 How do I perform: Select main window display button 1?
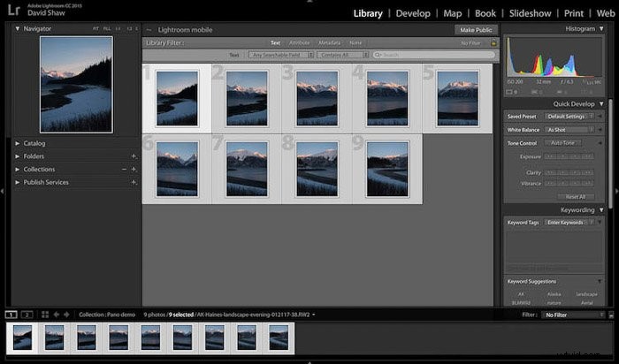pyautogui.click(x=11, y=315)
